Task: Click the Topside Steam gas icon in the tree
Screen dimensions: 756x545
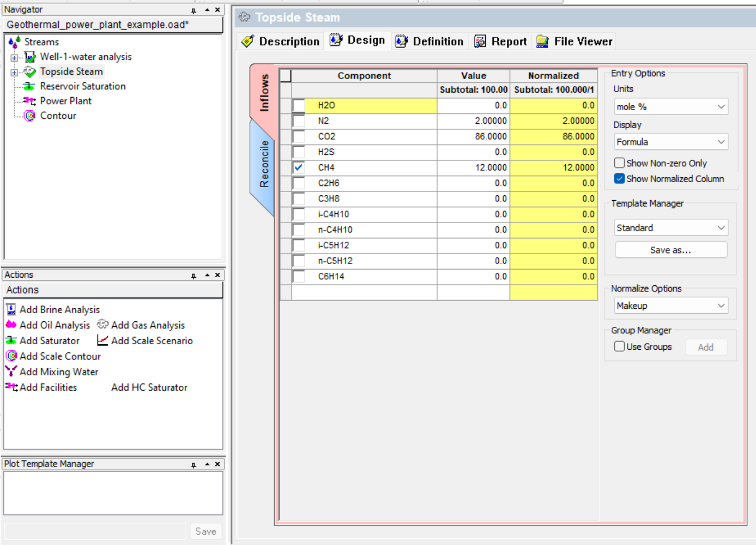Action: point(30,71)
